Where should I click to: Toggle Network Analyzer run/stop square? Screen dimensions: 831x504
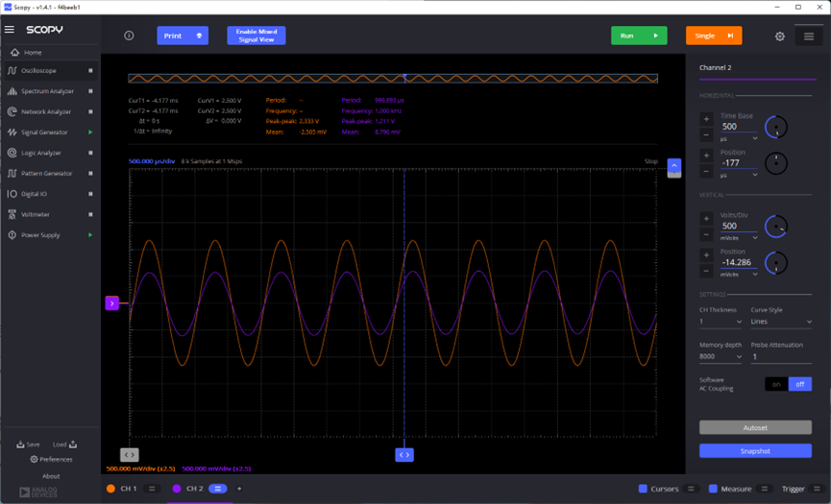pos(90,111)
